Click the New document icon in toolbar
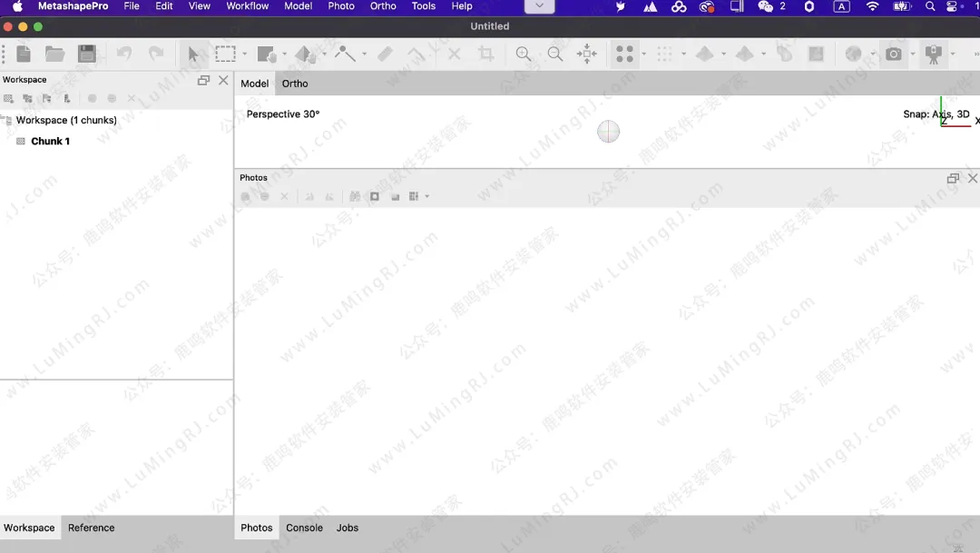 pos(24,54)
